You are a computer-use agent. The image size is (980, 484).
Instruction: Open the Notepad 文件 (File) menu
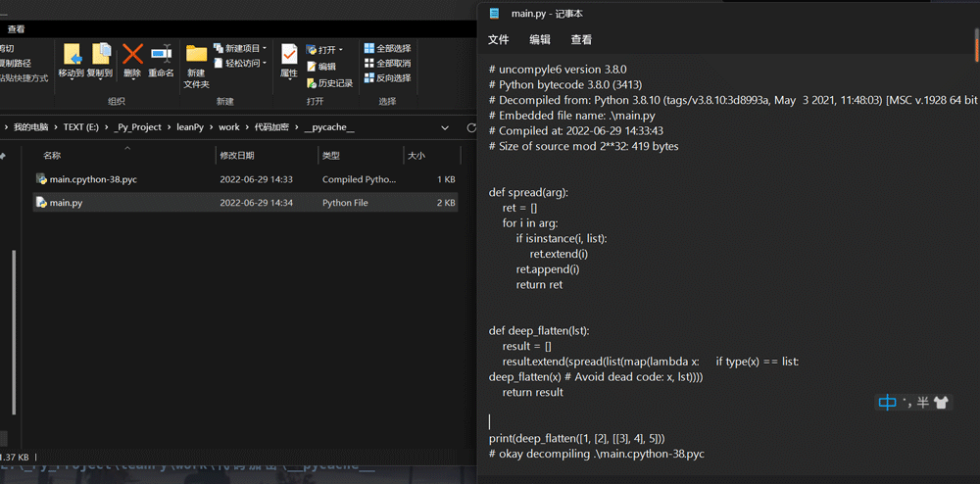tap(499, 40)
